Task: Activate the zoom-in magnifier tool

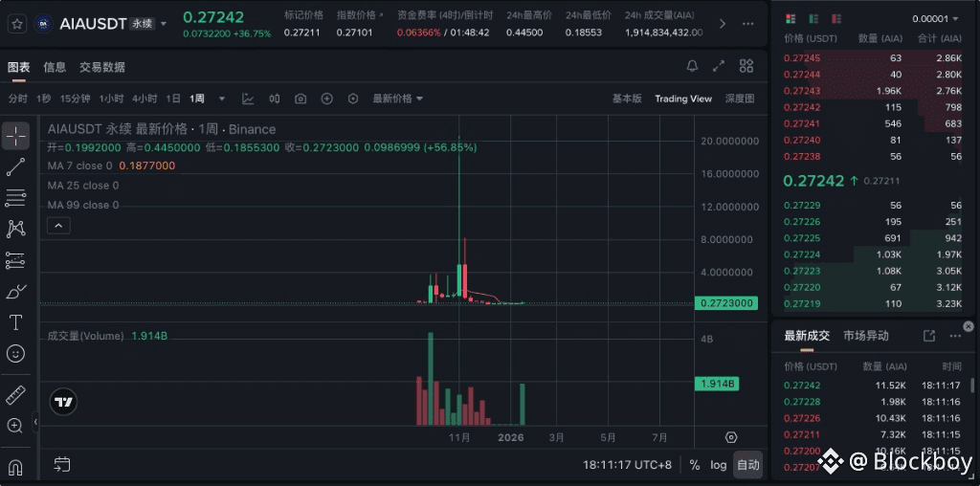Action: [x=15, y=426]
